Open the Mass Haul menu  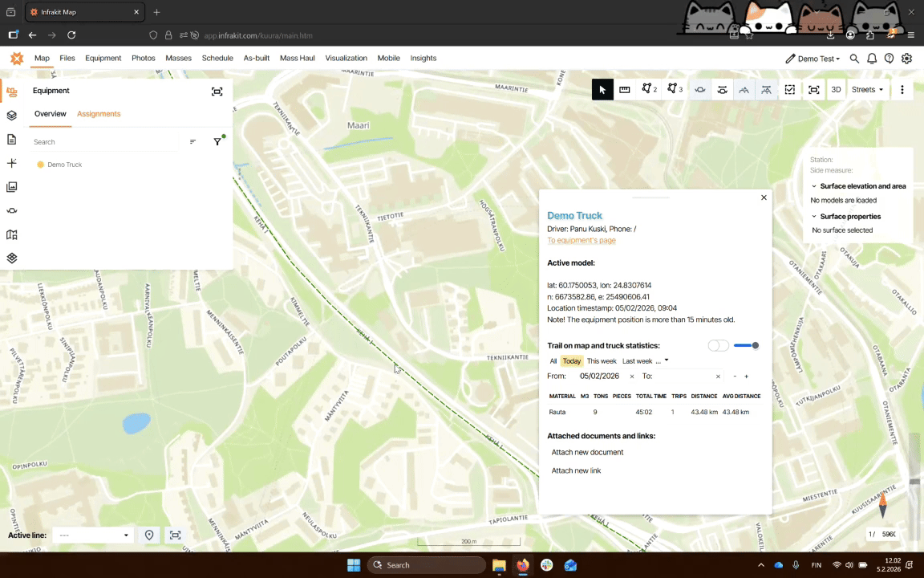point(297,59)
